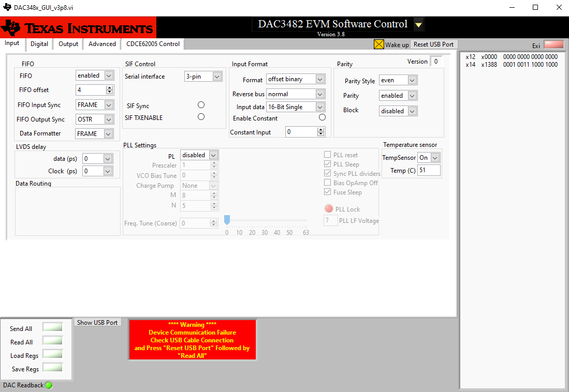
Task: Click the Freq. Tune (Coarse) number field
Action: click(x=195, y=223)
